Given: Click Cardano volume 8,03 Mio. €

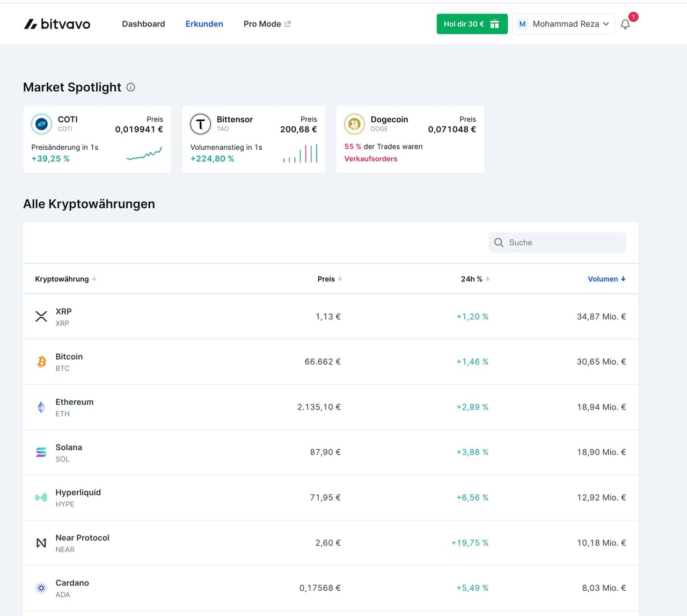Looking at the screenshot, I should (x=604, y=588).
